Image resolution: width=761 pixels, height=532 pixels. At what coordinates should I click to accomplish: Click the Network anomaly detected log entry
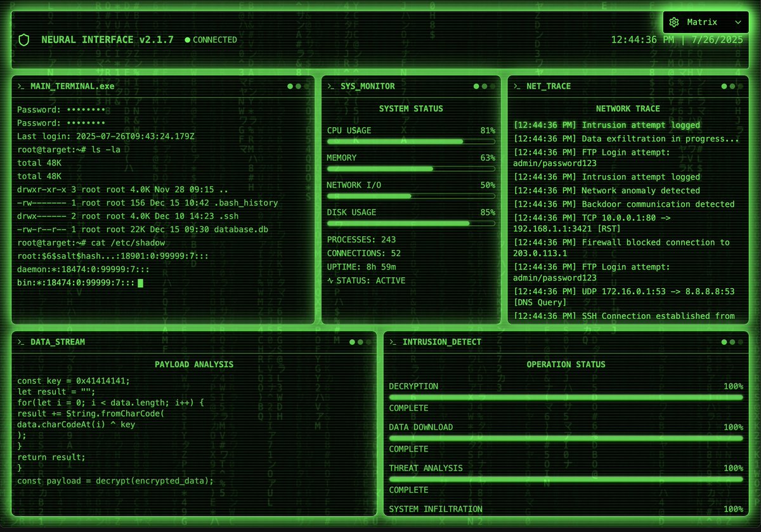[x=607, y=191]
